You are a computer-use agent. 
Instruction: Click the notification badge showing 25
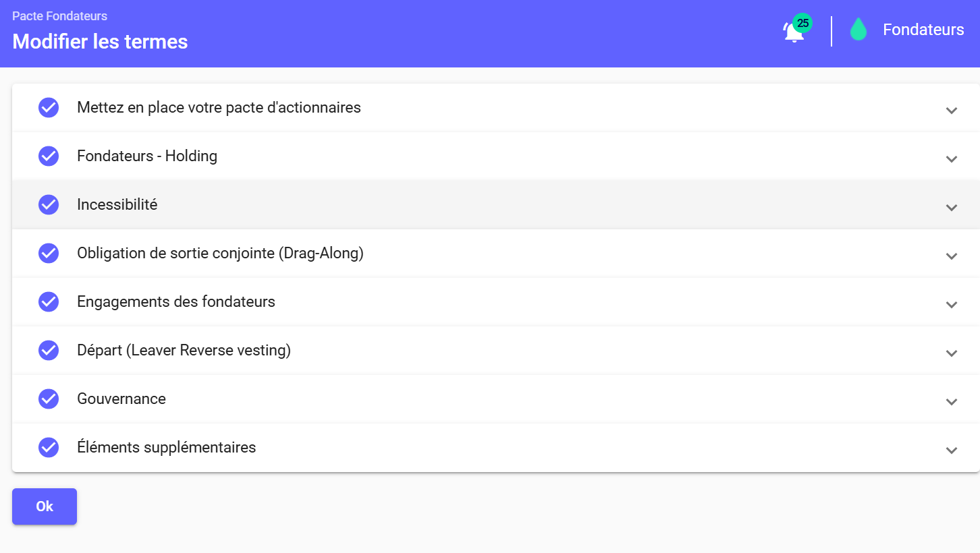click(x=802, y=23)
